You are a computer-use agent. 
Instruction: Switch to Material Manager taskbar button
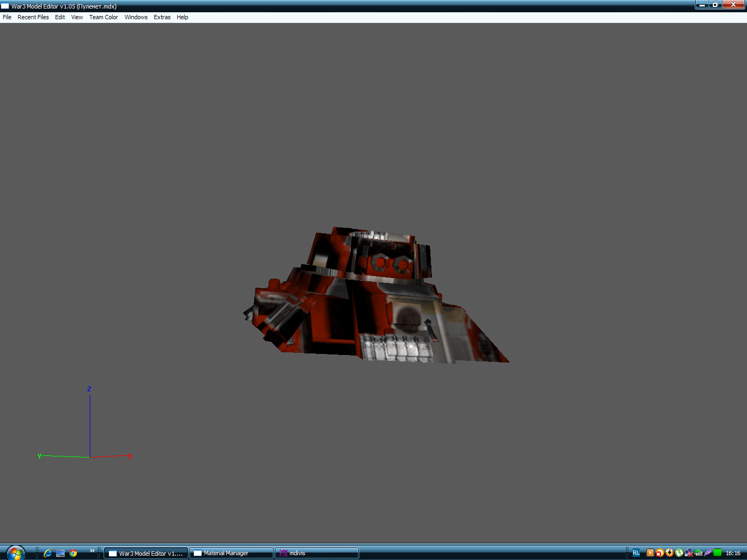(x=231, y=553)
